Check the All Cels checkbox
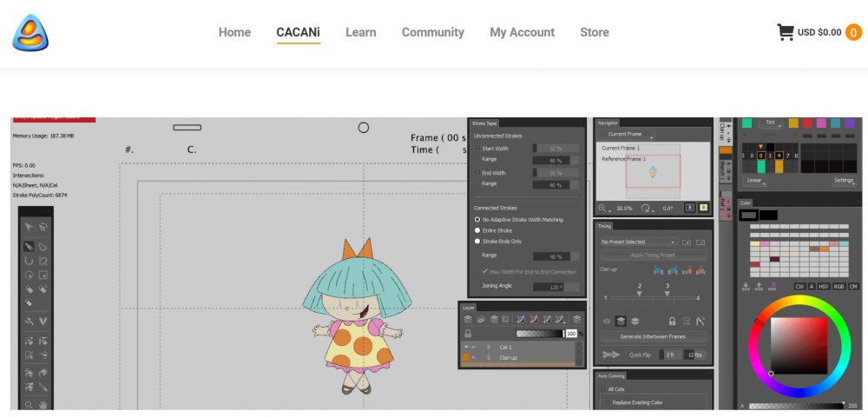 604,389
